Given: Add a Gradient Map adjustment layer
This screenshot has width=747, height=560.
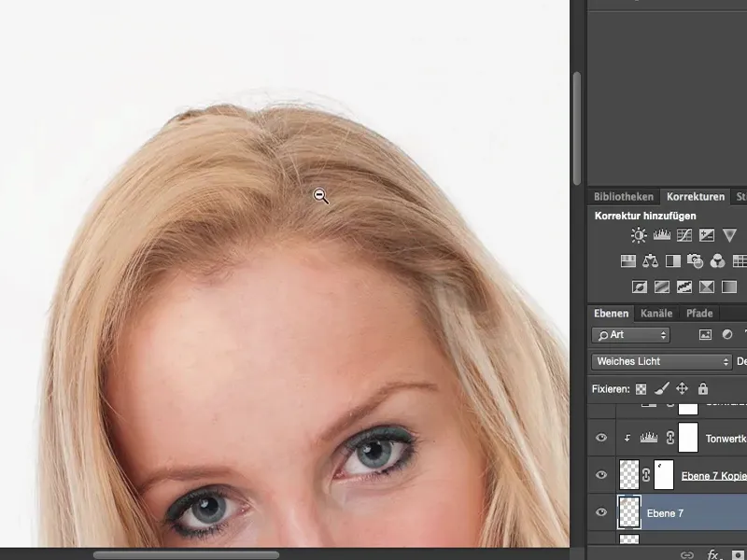Looking at the screenshot, I should 729,287.
